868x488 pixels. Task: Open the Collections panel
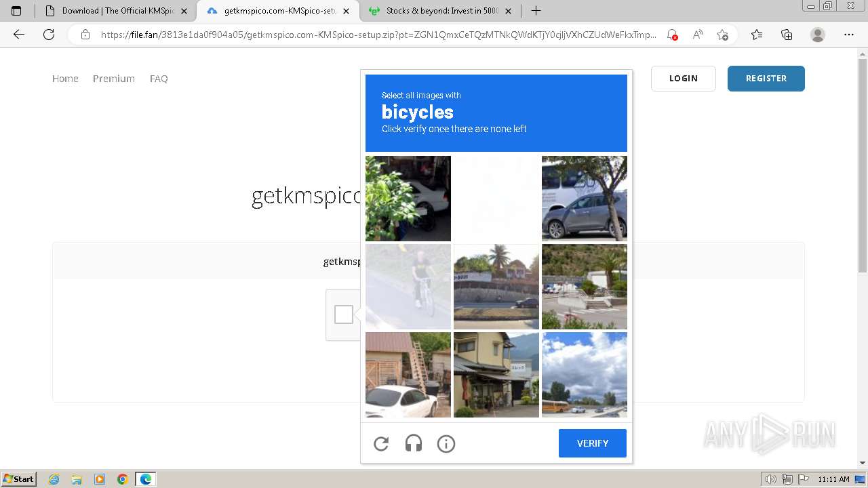pos(787,35)
